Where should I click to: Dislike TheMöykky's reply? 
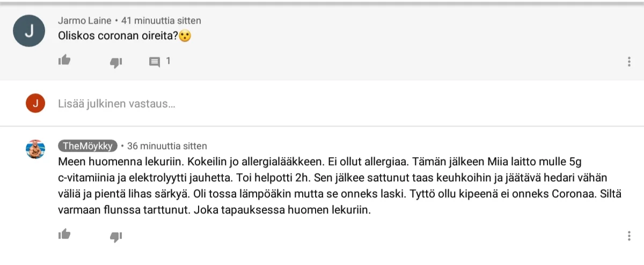(115, 236)
